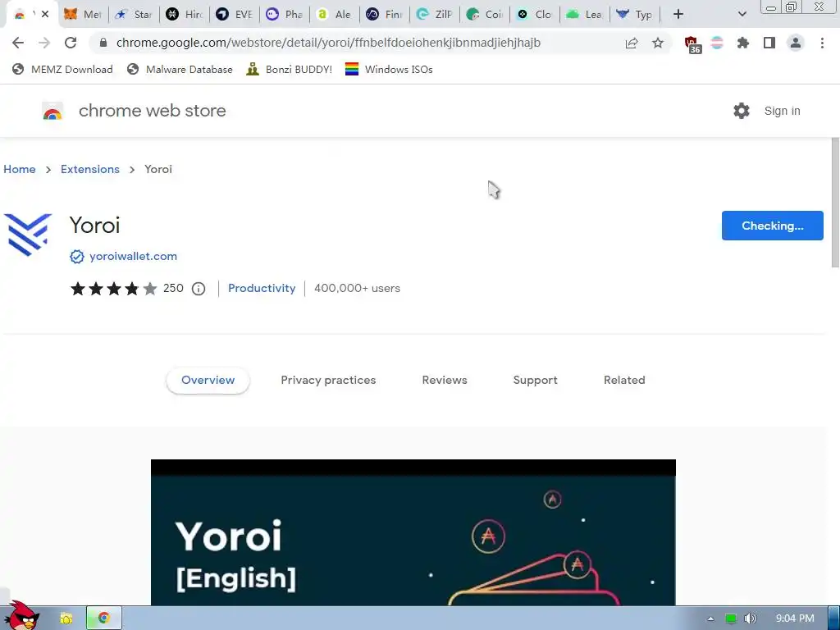Switch to the Hiro tab
Image resolution: width=840 pixels, height=630 pixels.
pyautogui.click(x=185, y=15)
